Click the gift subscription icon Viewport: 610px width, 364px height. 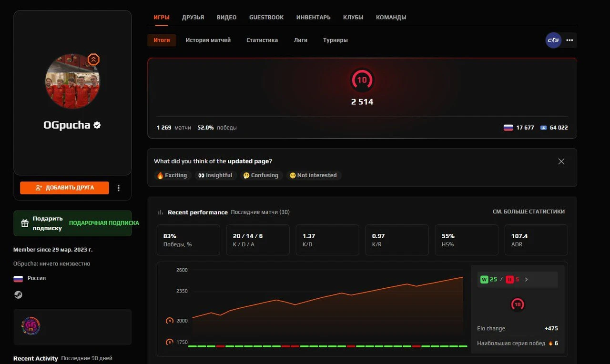[x=25, y=223]
